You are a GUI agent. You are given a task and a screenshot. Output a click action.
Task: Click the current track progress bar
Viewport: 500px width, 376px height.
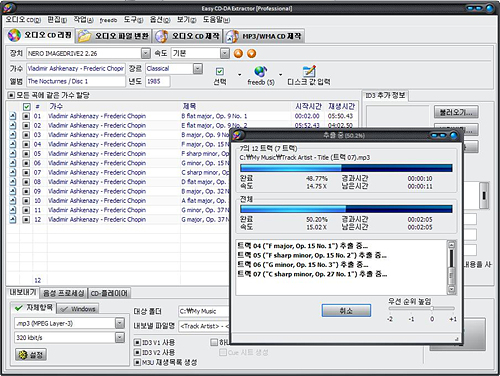pyautogui.click(x=346, y=168)
